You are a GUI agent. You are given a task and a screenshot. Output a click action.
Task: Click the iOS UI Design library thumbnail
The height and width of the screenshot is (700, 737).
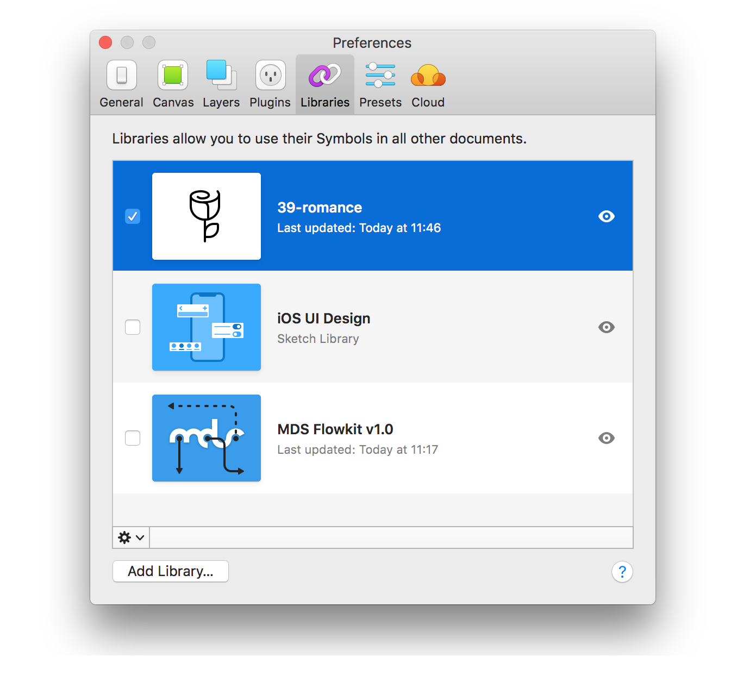(x=207, y=327)
